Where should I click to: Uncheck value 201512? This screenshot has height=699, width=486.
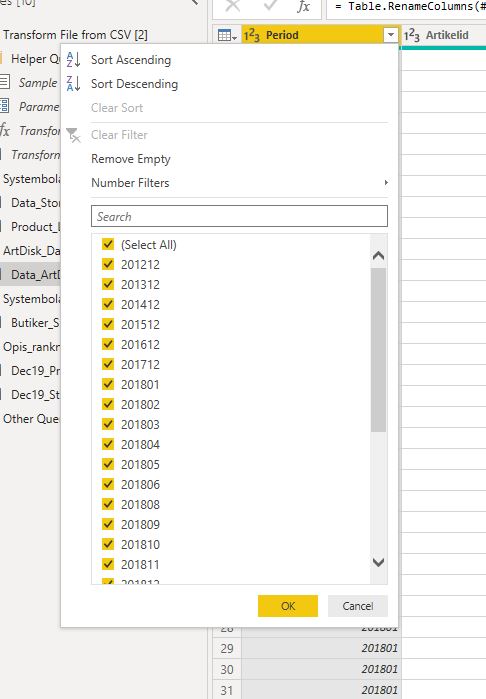[x=108, y=324]
